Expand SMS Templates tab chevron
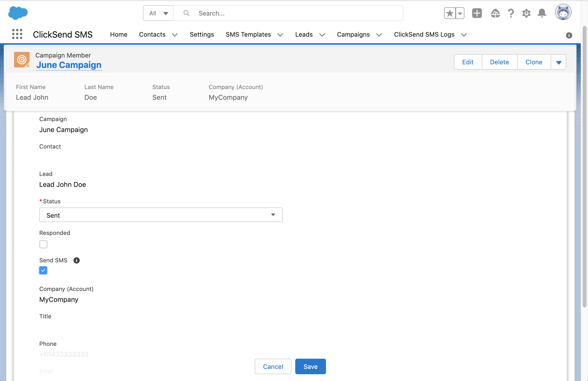This screenshot has width=588, height=381. (280, 35)
